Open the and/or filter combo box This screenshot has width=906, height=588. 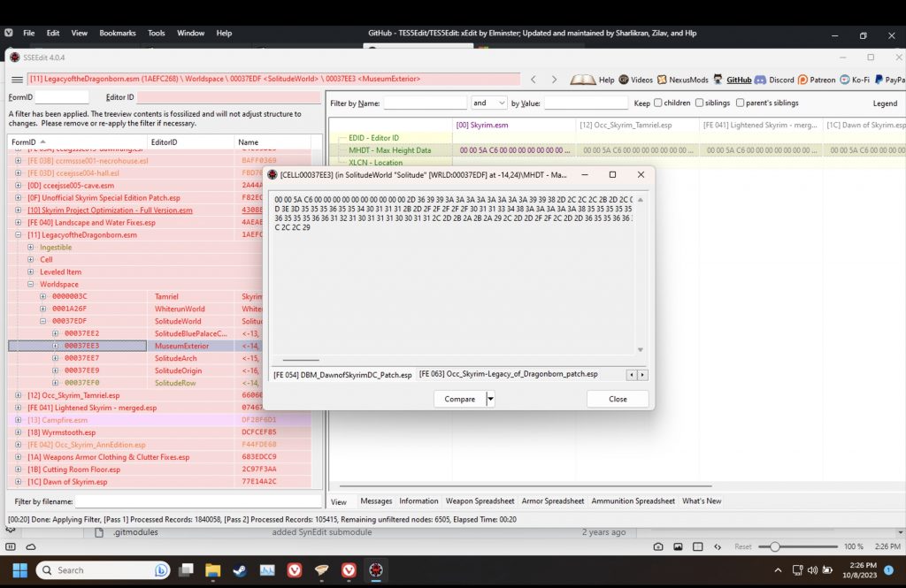489,103
